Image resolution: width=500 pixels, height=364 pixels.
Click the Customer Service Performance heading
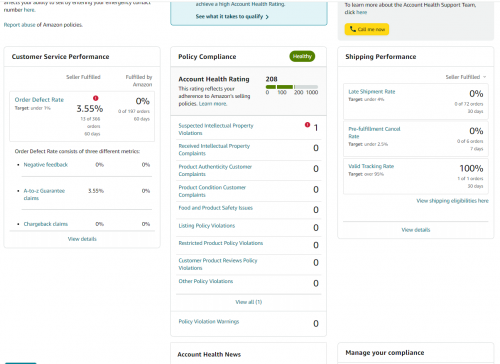point(60,57)
